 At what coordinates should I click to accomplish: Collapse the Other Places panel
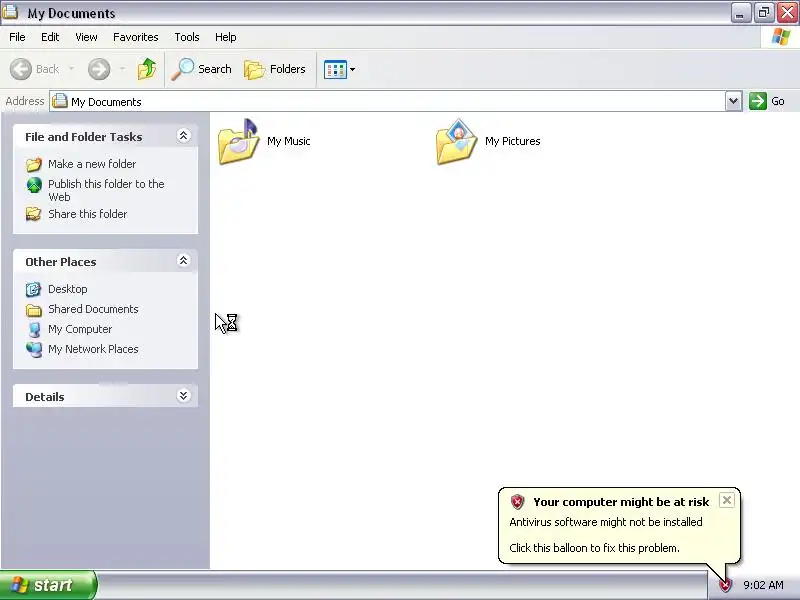(x=183, y=261)
